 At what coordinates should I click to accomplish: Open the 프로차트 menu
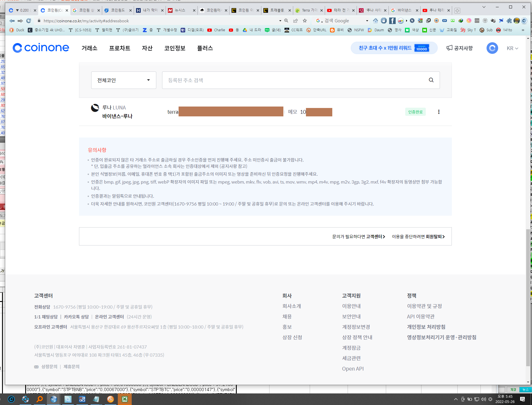coord(120,48)
